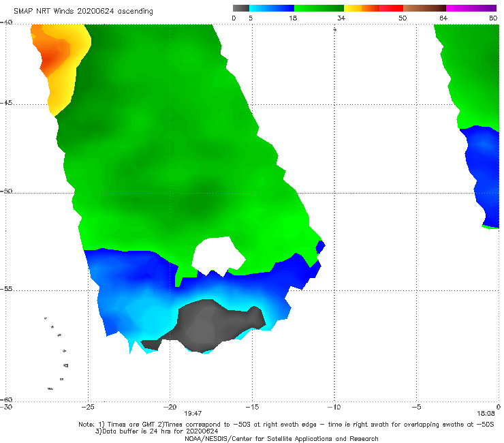Click the gray segment of the color scale
The height and width of the screenshot is (443, 504).
click(x=240, y=8)
